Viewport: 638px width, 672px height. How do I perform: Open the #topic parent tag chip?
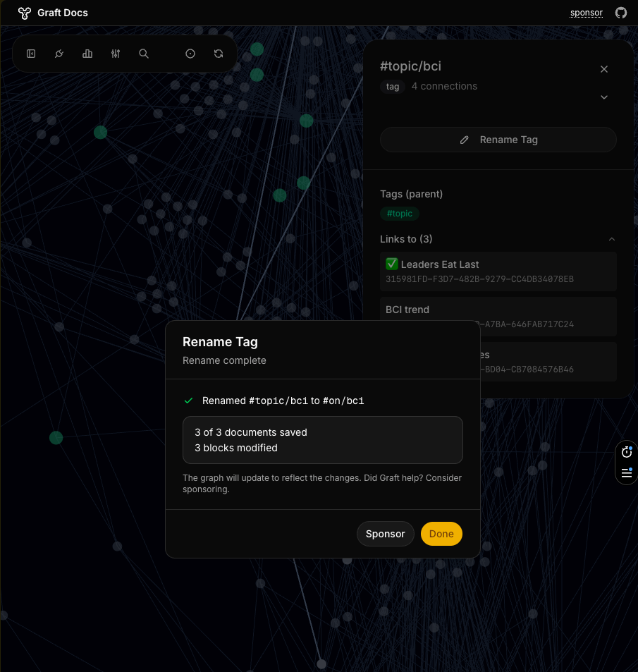(399, 213)
